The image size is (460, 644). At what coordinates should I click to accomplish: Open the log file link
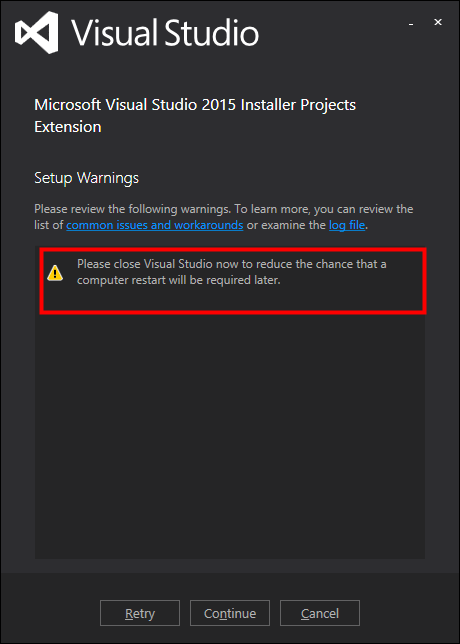pyautogui.click(x=347, y=225)
